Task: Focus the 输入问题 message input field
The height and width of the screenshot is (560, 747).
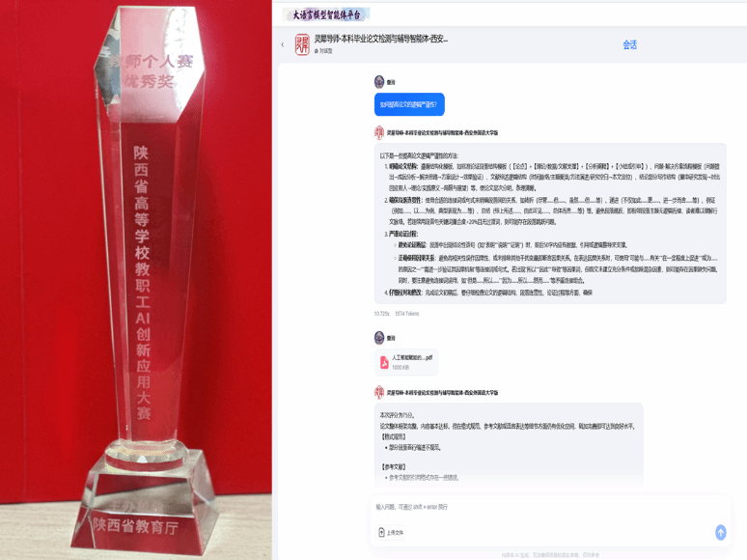Action: click(550, 507)
